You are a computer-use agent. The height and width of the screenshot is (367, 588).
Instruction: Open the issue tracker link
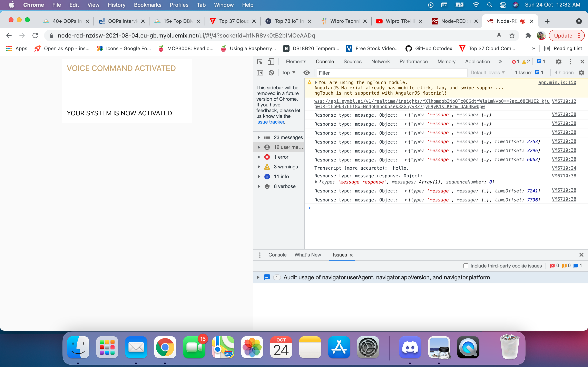270,122
